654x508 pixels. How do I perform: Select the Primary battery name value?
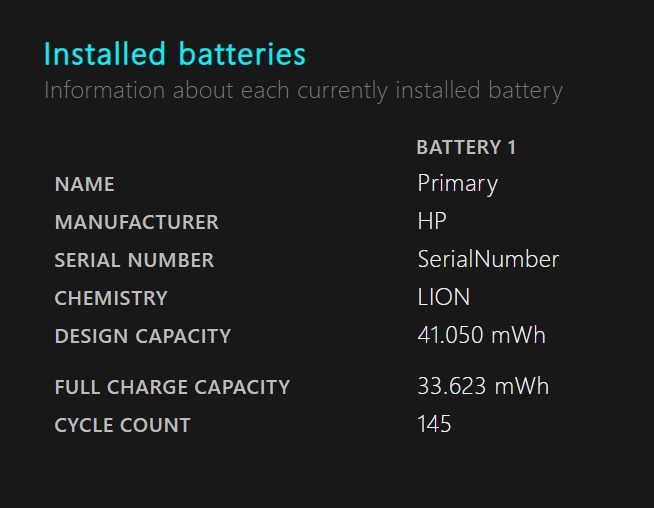pos(457,184)
